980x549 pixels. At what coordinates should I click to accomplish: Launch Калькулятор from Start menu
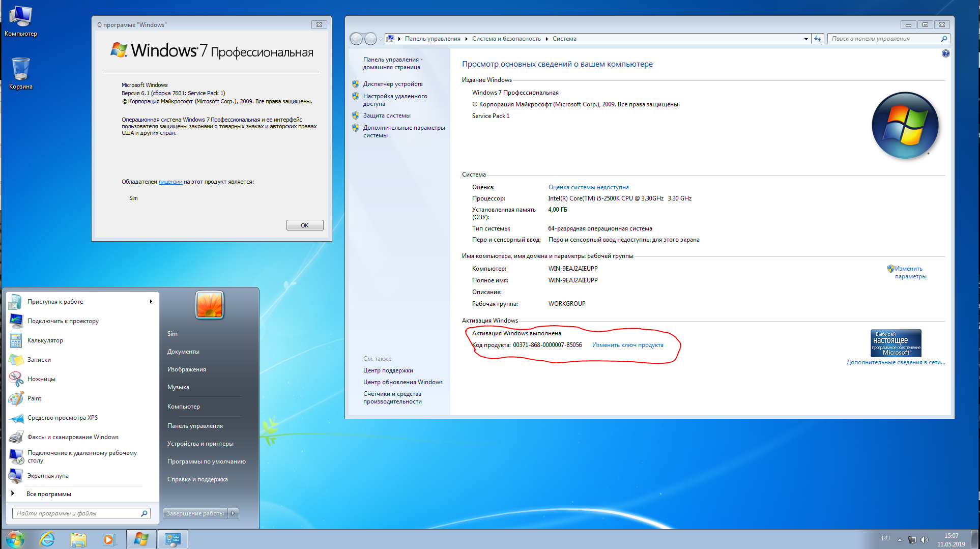click(81, 340)
